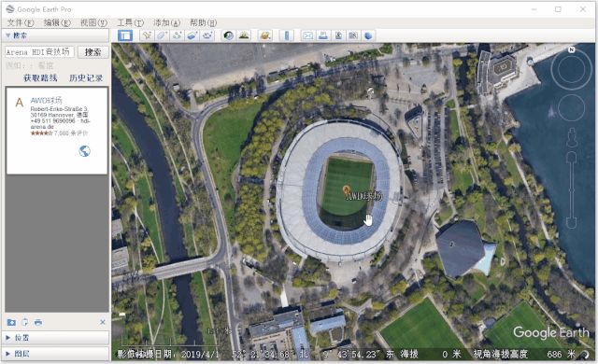The image size is (598, 364).
Task: Toggle the sidebar visibility button
Action: click(x=125, y=35)
